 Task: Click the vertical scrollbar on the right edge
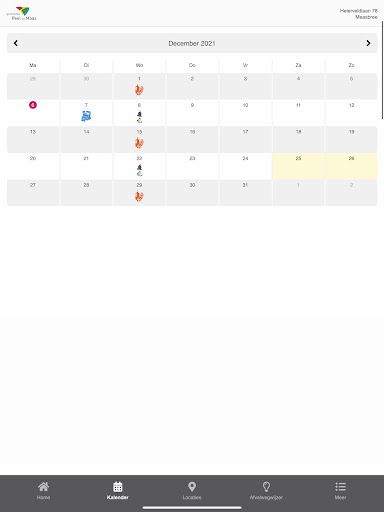(382, 70)
